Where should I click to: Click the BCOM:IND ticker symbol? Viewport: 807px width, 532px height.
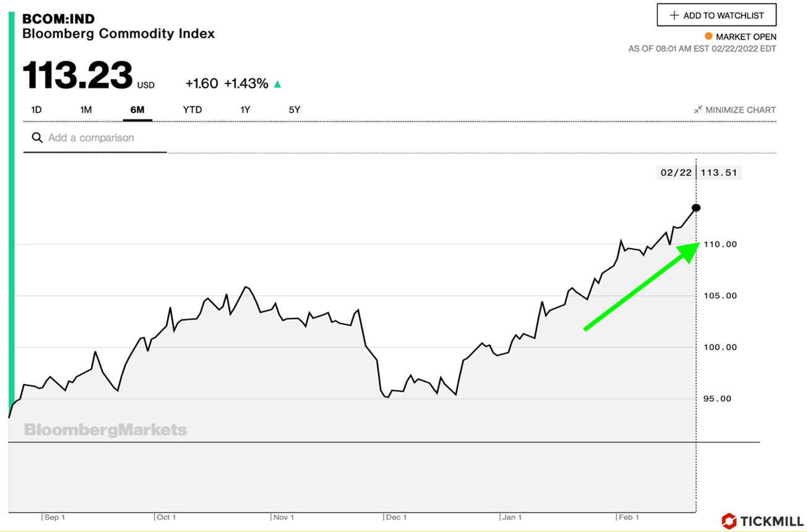point(59,19)
